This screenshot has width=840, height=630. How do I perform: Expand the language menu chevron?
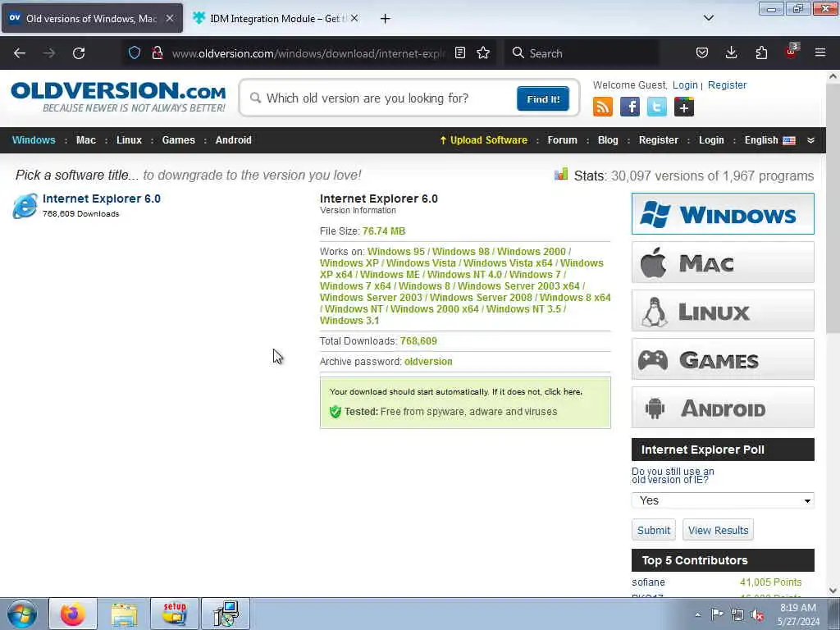(x=811, y=139)
